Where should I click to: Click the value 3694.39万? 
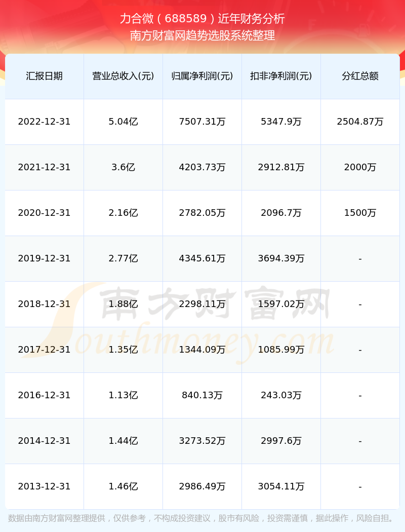click(x=281, y=258)
